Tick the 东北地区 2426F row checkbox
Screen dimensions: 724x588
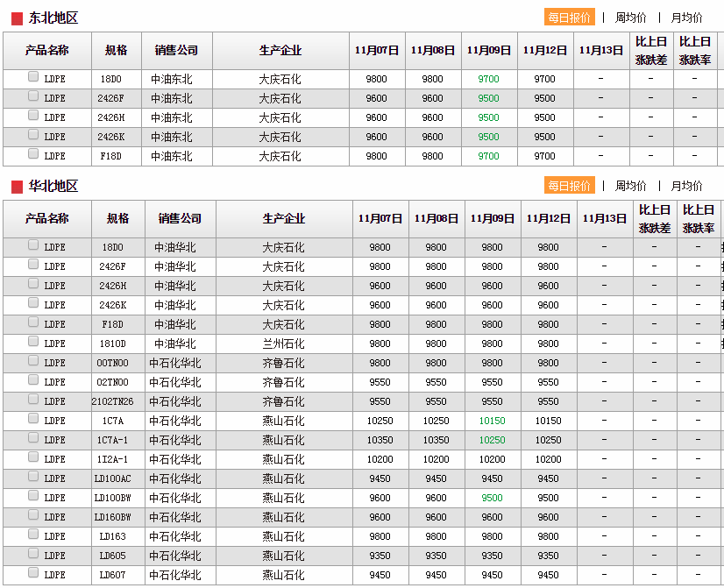(32, 96)
